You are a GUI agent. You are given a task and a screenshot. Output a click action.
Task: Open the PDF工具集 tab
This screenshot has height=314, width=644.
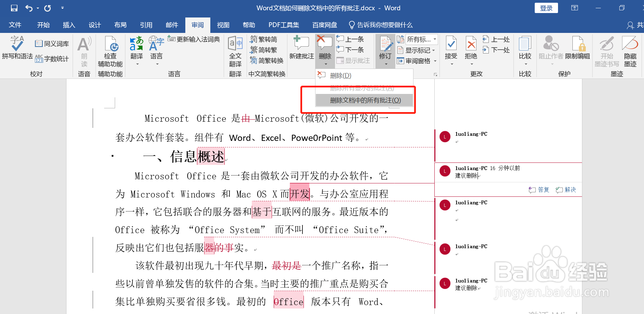coord(284,25)
